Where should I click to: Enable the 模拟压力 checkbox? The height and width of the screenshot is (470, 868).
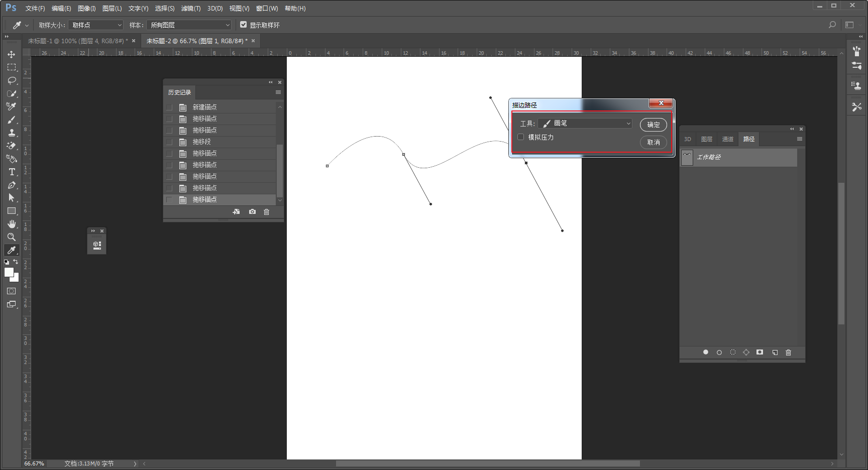click(521, 137)
